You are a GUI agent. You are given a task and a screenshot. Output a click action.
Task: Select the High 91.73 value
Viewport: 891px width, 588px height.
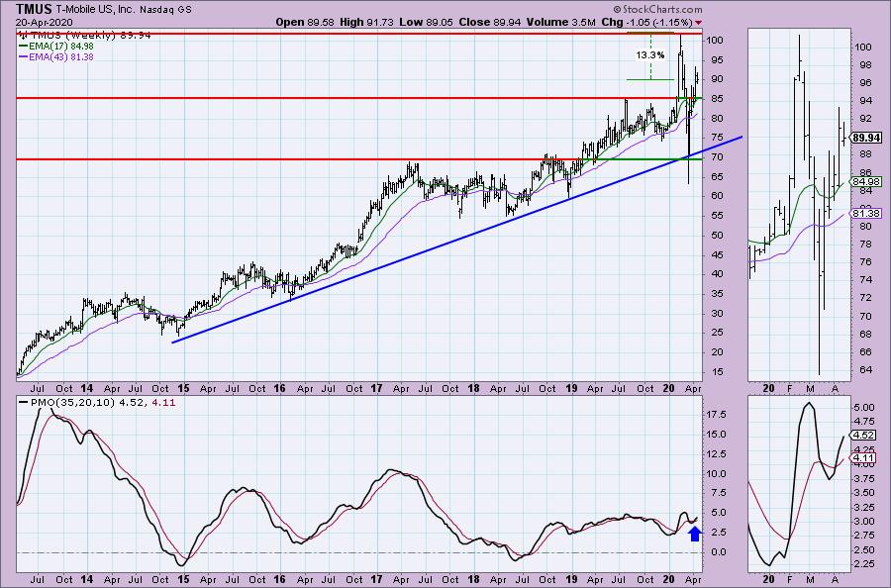point(366,22)
